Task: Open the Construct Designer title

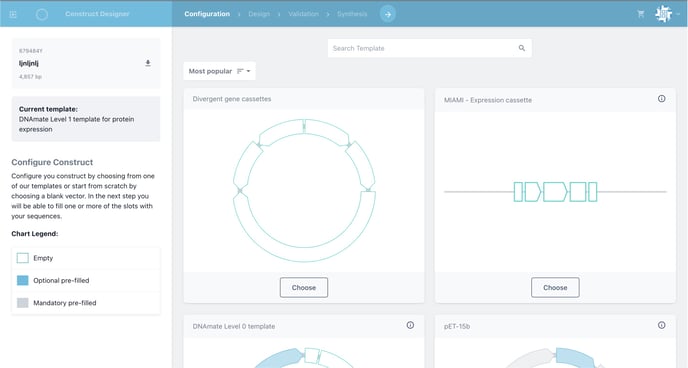Action: [97, 14]
